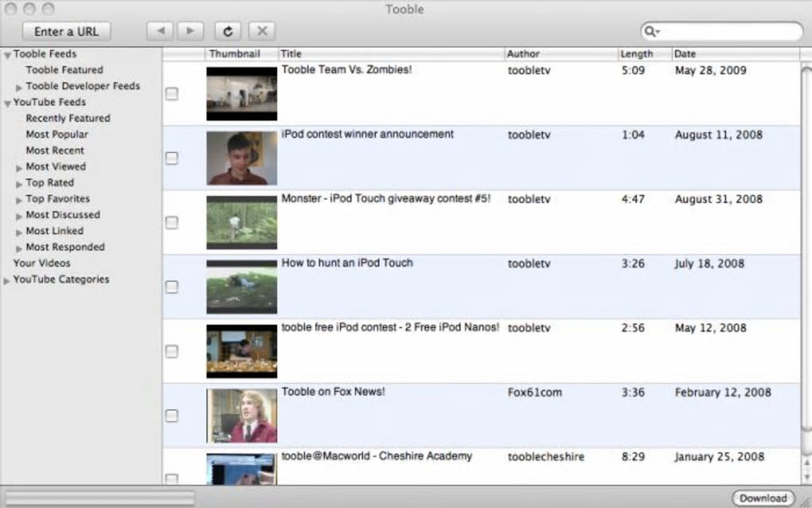Screen dimensions: 812x508
Task: Click the Tooble on Fox News! thumbnail
Action: pyautogui.click(x=242, y=416)
